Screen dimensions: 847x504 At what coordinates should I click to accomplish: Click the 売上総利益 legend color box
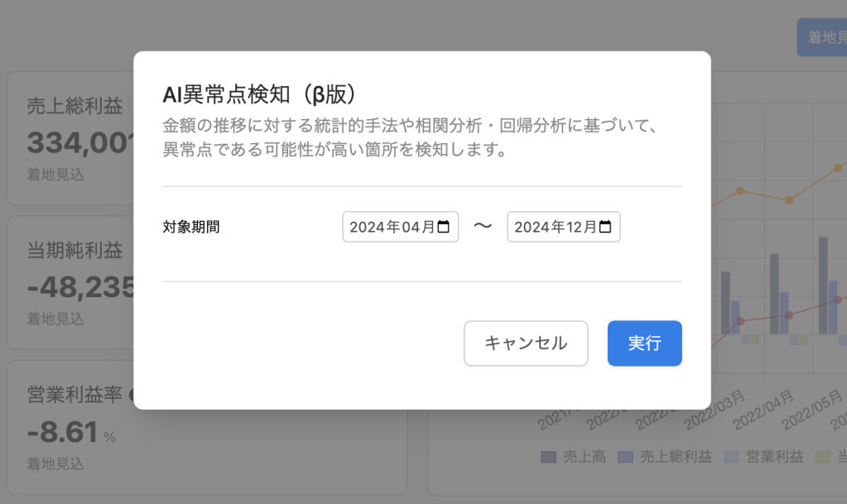click(626, 457)
